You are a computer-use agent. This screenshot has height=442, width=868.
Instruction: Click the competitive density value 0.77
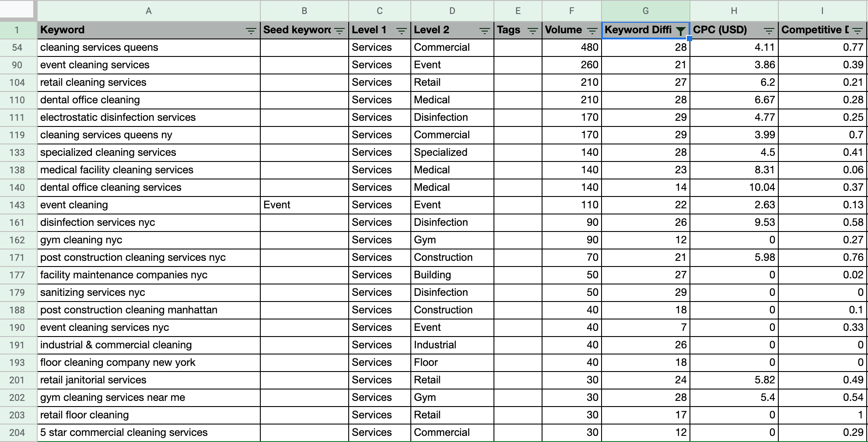tap(822, 48)
